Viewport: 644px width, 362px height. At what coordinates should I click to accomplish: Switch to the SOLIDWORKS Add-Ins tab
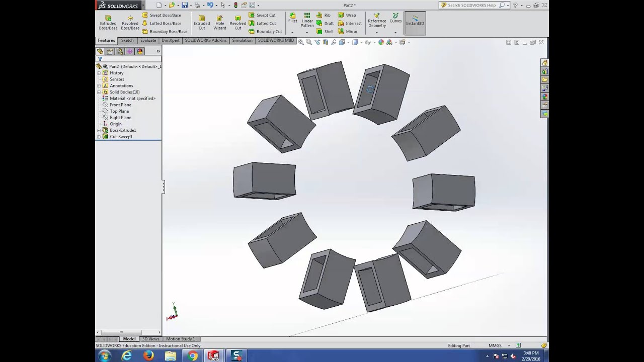tap(206, 40)
